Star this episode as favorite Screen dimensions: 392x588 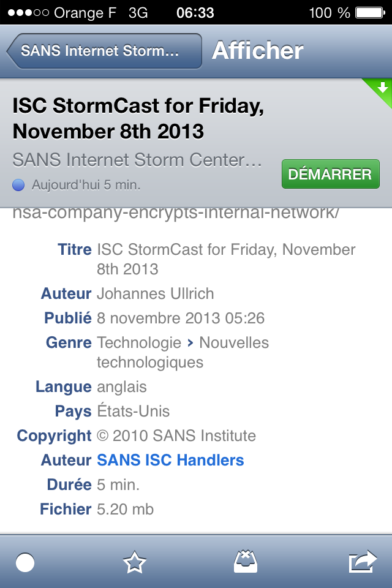click(134, 562)
